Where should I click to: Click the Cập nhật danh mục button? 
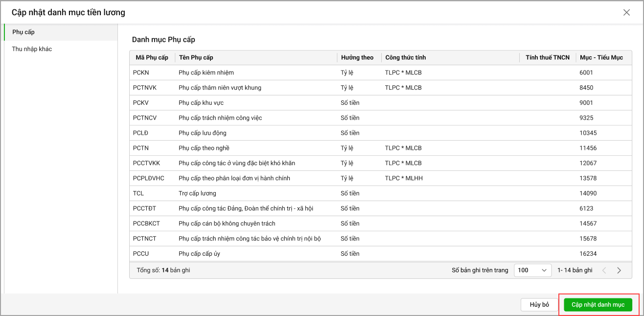[x=598, y=305]
